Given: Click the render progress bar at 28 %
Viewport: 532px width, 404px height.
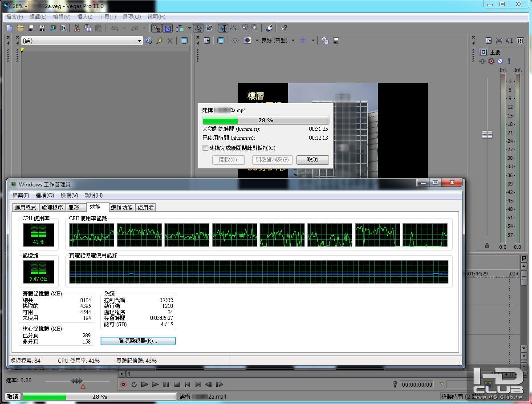Looking at the screenshot, I should (266, 121).
